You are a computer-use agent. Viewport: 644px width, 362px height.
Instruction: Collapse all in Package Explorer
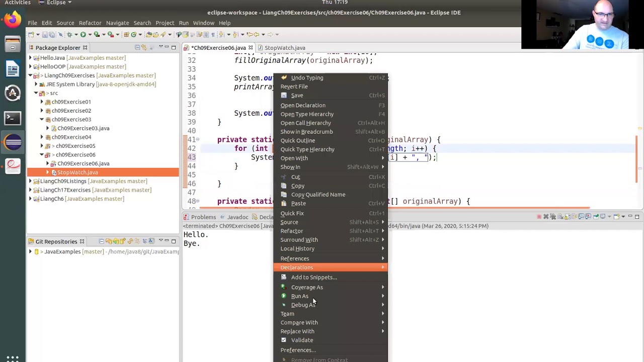[x=137, y=47]
